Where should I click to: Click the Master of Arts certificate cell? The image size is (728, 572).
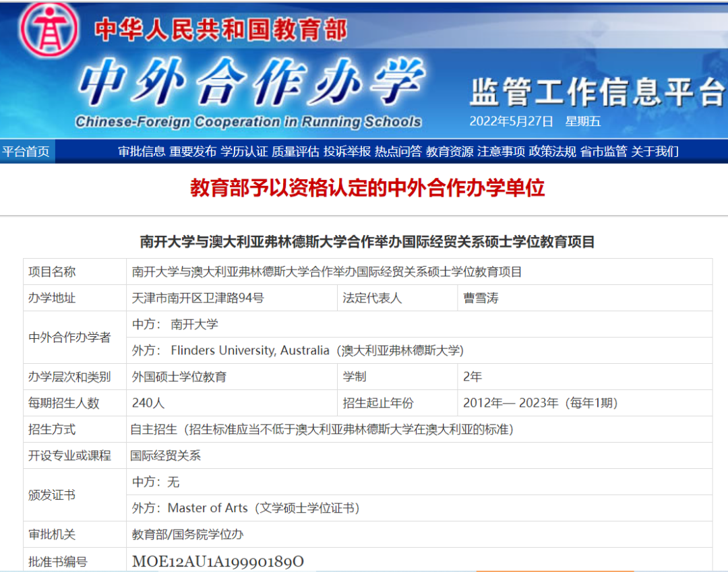[419, 508]
